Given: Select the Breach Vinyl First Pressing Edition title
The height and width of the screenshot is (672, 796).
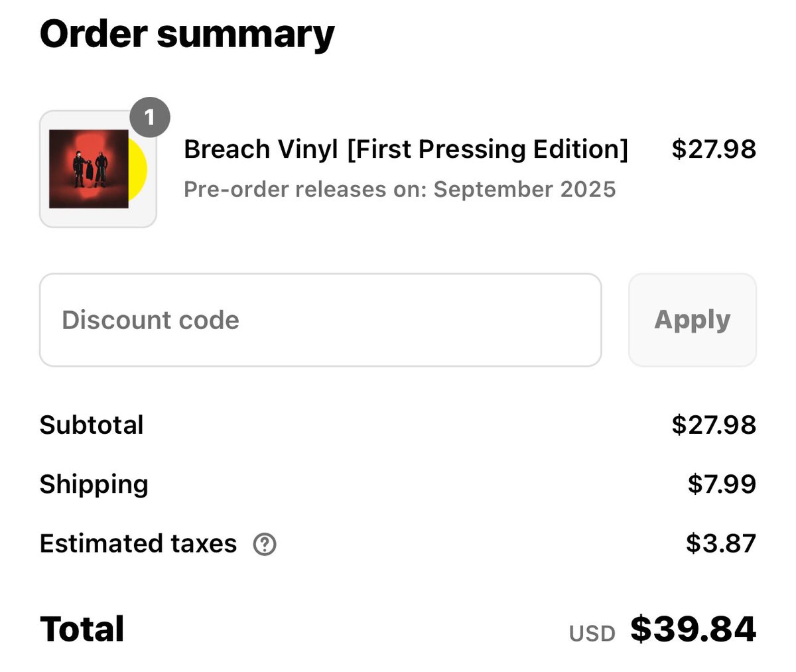Looking at the screenshot, I should point(406,149).
